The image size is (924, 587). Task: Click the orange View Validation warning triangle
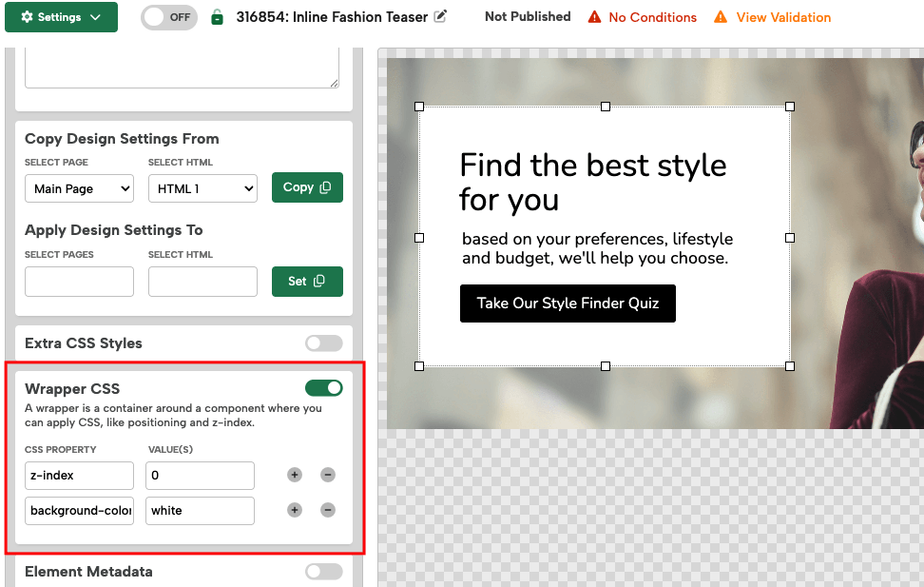(721, 17)
